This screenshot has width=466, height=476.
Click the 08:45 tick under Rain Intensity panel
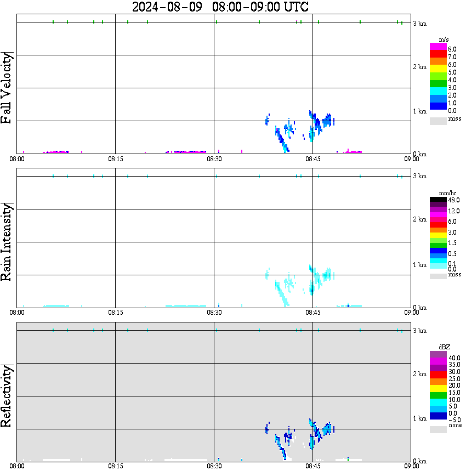313,313
